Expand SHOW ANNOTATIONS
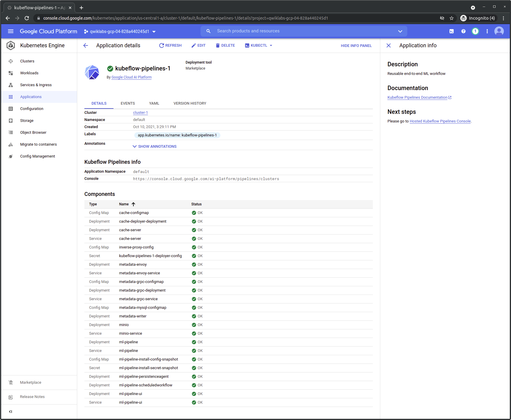The width and height of the screenshot is (511, 420). coord(154,147)
